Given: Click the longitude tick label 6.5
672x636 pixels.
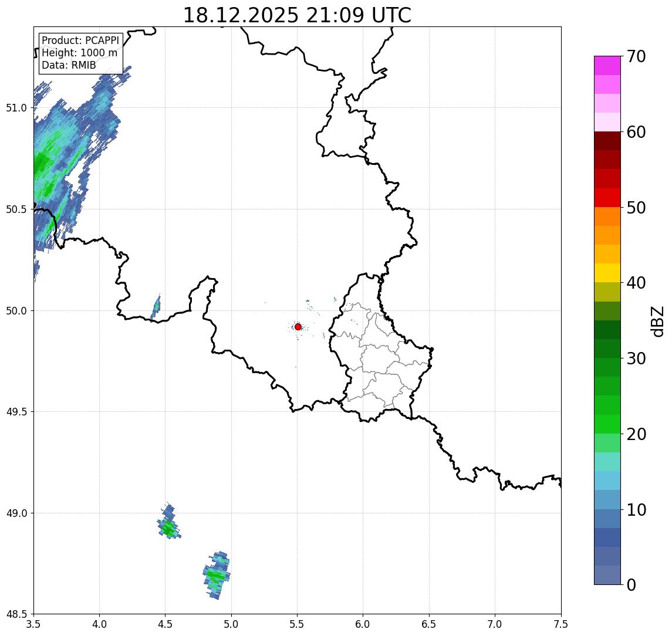Looking at the screenshot, I should point(430,624).
